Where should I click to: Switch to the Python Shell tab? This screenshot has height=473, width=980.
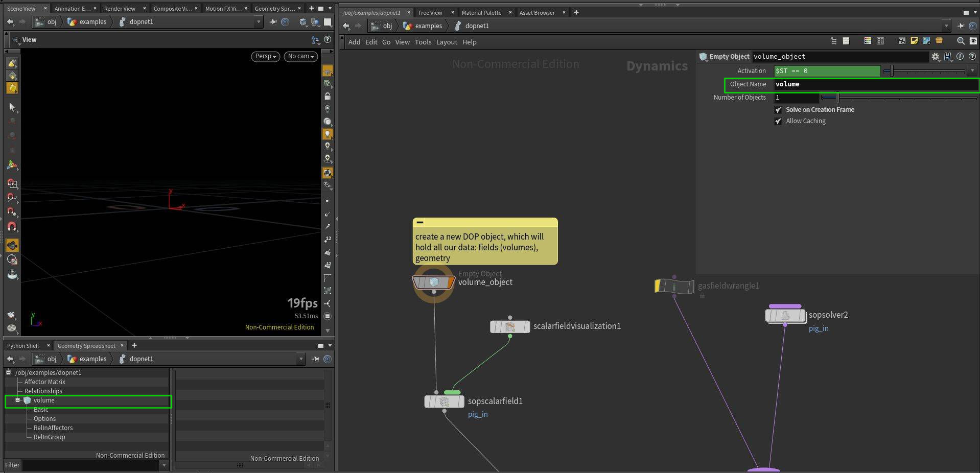[x=23, y=346]
